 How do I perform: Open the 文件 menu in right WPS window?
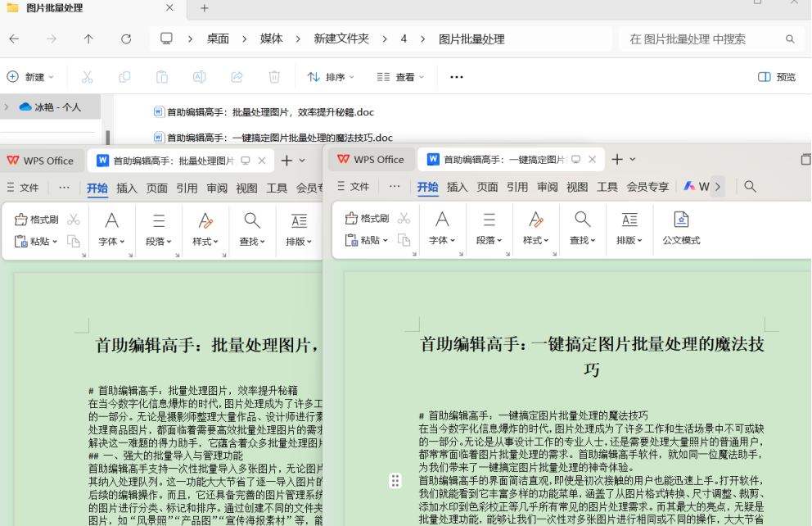point(353,187)
